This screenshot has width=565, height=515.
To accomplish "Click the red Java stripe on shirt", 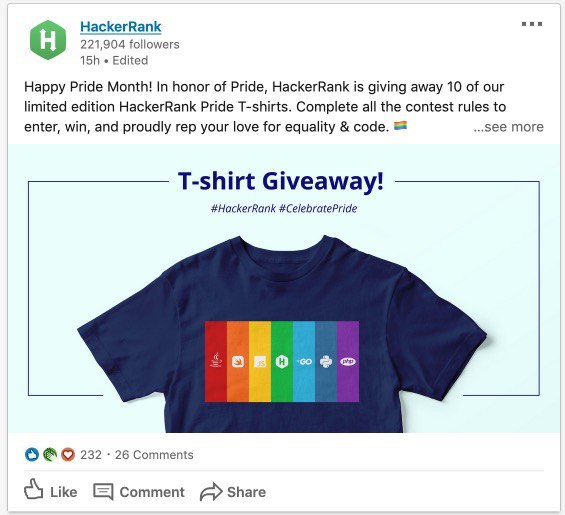I will point(216,361).
